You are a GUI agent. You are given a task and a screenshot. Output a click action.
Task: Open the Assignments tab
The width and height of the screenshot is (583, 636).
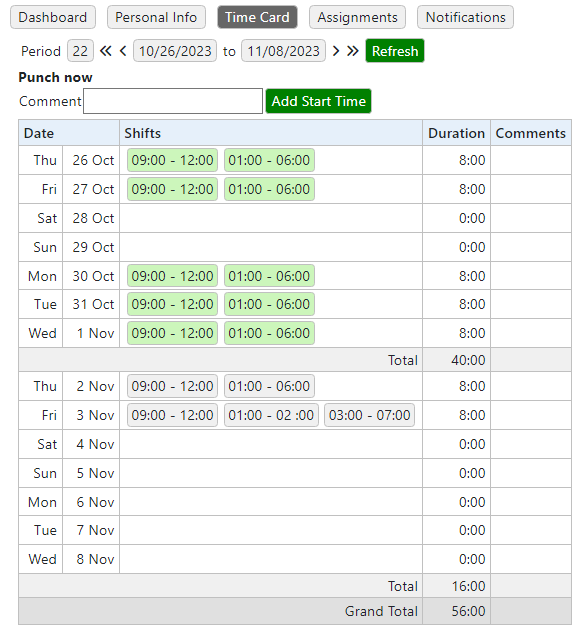[357, 17]
